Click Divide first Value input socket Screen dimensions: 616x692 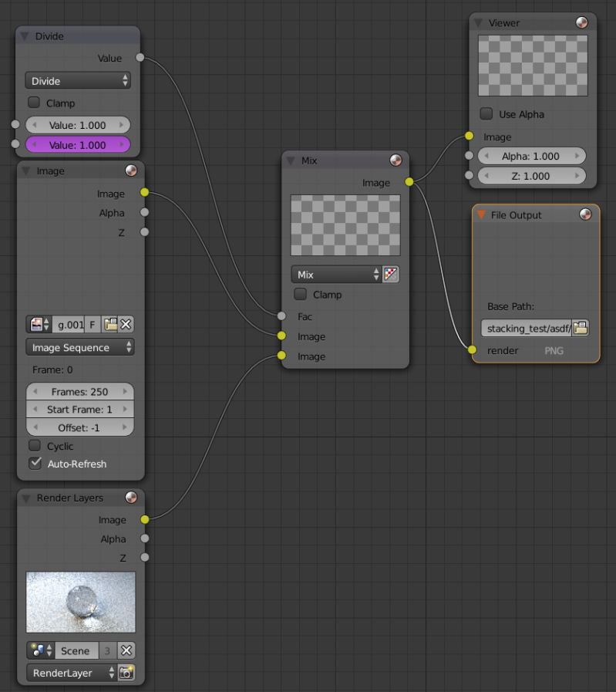(x=15, y=124)
